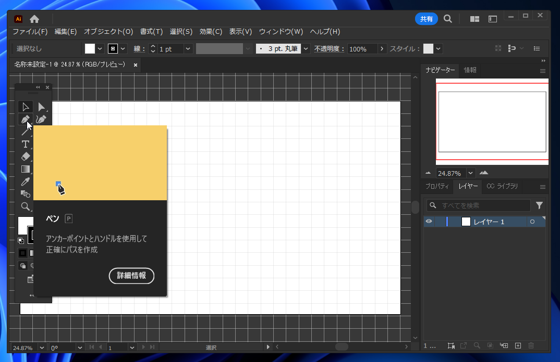The width and height of the screenshot is (560, 362).
Task: Click the Home icon
Action: point(34,19)
